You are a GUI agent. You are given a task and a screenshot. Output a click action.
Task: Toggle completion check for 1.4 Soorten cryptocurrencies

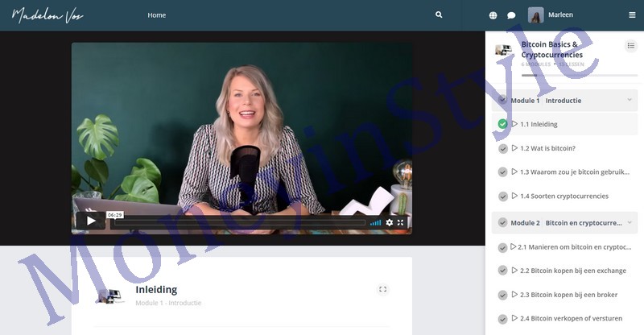(502, 196)
